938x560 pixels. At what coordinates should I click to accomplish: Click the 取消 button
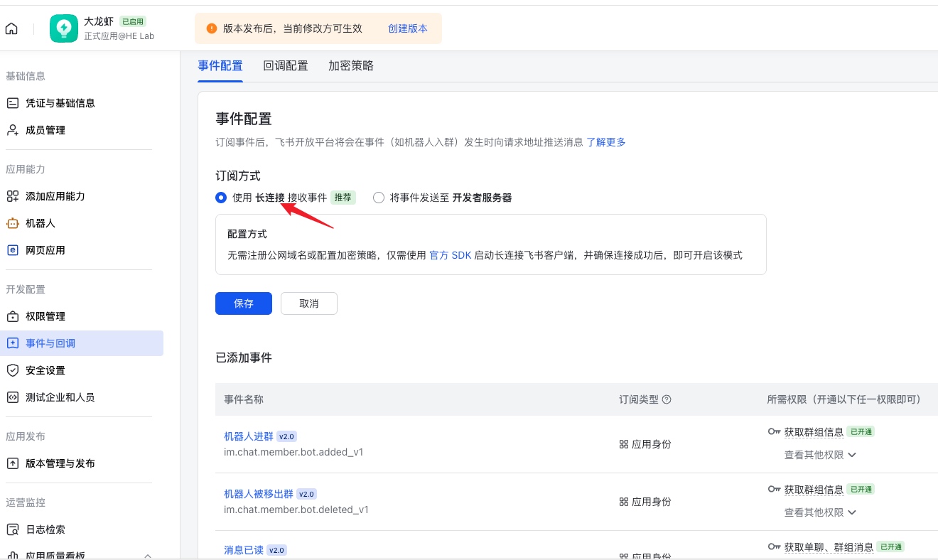click(x=309, y=303)
